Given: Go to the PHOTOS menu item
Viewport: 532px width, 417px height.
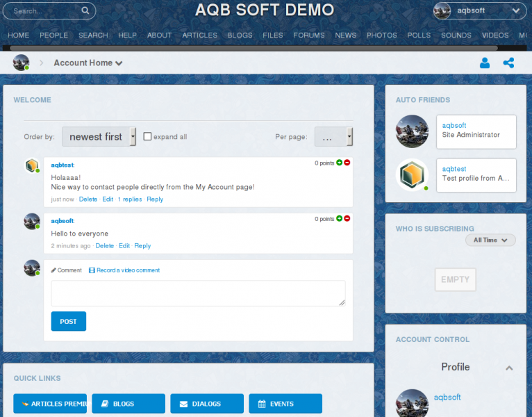Looking at the screenshot, I should 381,35.
